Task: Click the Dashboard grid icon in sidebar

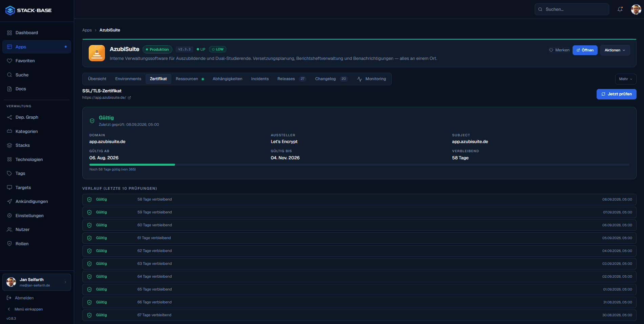Action: click(9, 33)
